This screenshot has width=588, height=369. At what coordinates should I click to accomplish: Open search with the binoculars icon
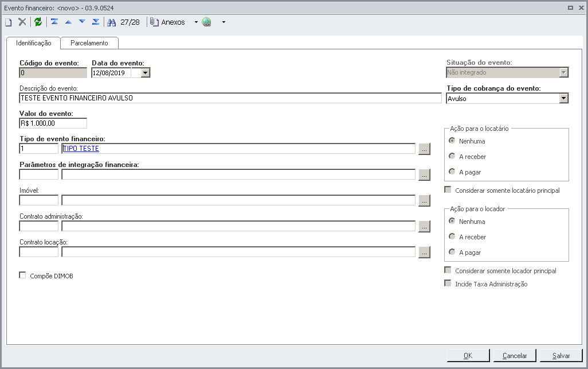click(x=111, y=22)
